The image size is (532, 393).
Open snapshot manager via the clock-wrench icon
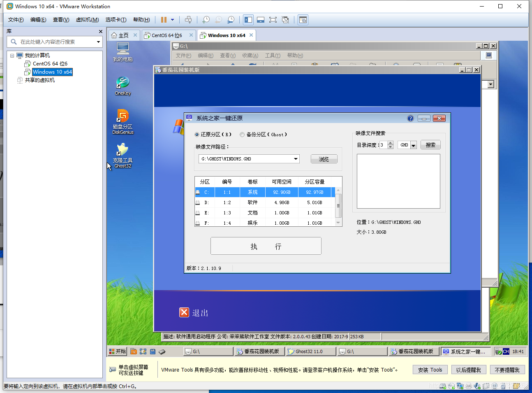pyautogui.click(x=231, y=20)
